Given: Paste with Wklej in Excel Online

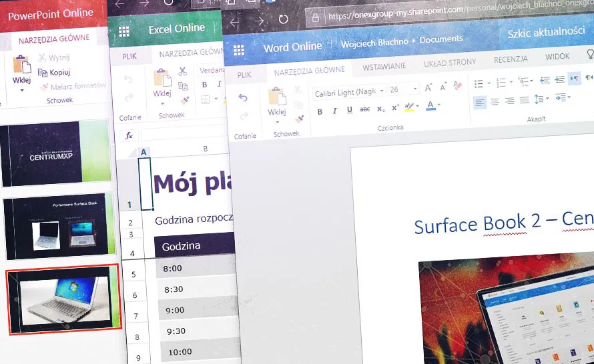Looking at the screenshot, I should tap(162, 82).
